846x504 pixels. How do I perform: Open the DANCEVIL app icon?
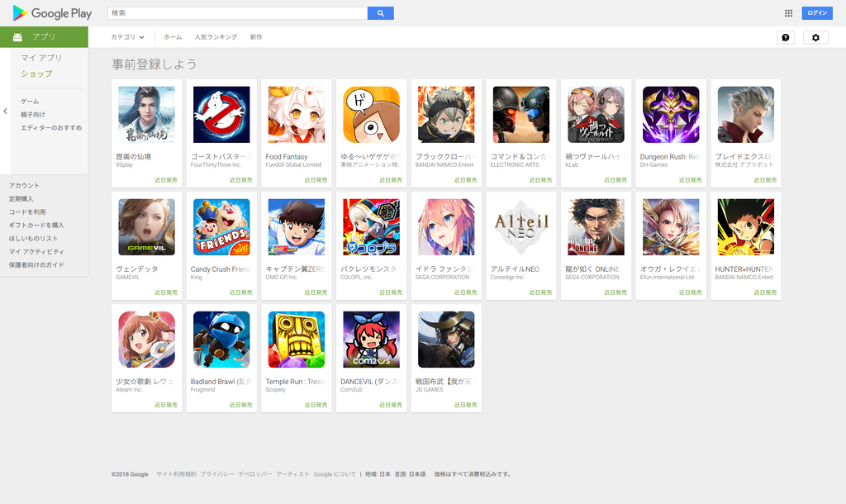[x=371, y=340]
